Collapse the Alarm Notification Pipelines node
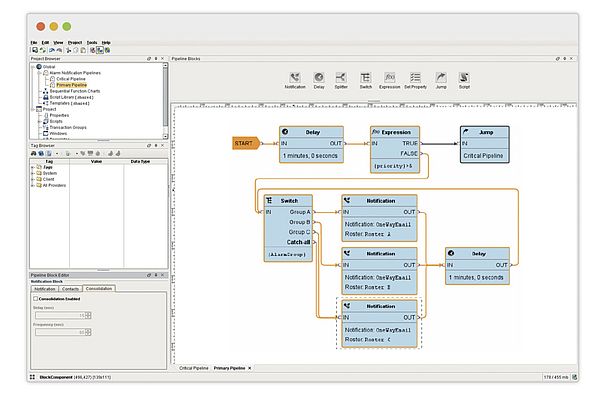Screen dimensions: 603x400 (x=40, y=73)
